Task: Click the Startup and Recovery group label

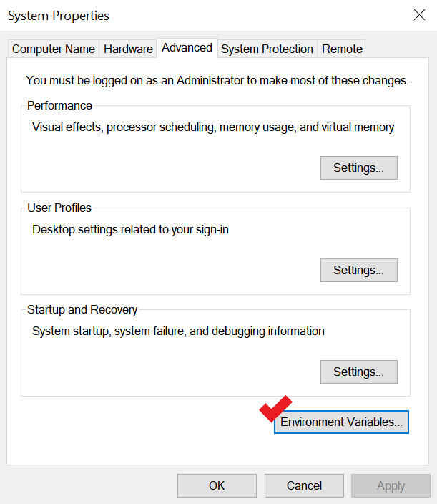Action: coord(82,309)
